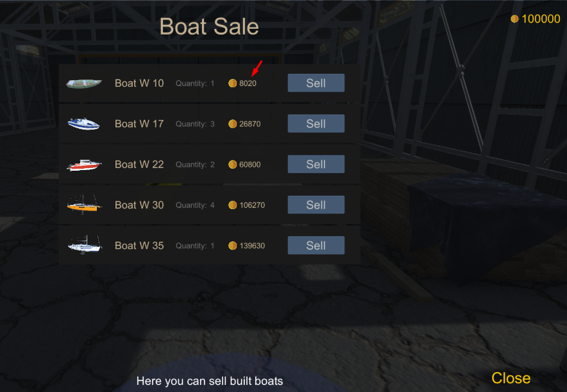Click the blue Boat W 17 icon

[83, 124]
